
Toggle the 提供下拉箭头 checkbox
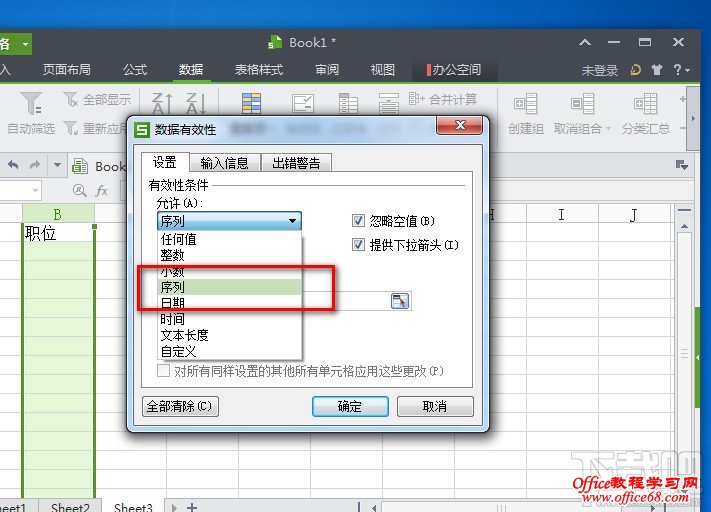[358, 245]
